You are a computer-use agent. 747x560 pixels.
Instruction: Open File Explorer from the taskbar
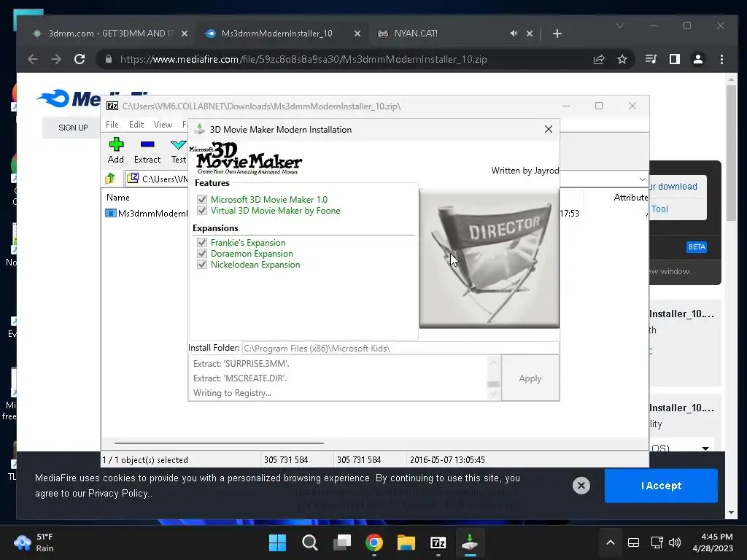point(406,542)
